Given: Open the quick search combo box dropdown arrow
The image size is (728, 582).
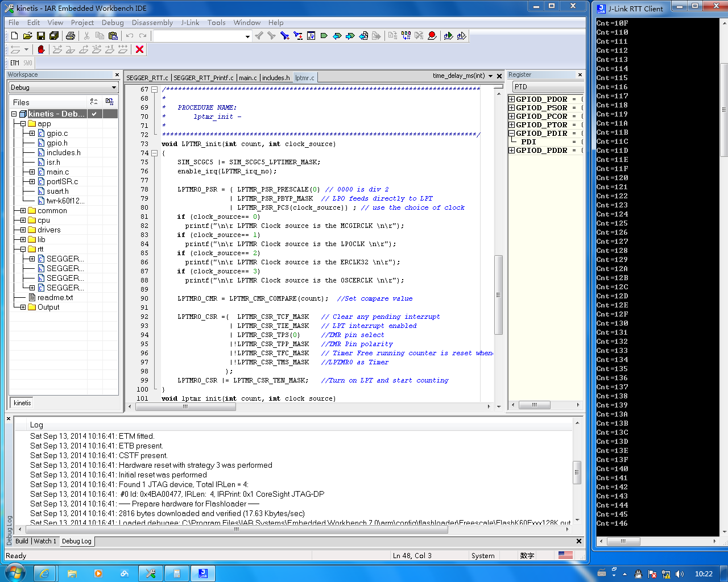Looking at the screenshot, I should tap(247, 36).
